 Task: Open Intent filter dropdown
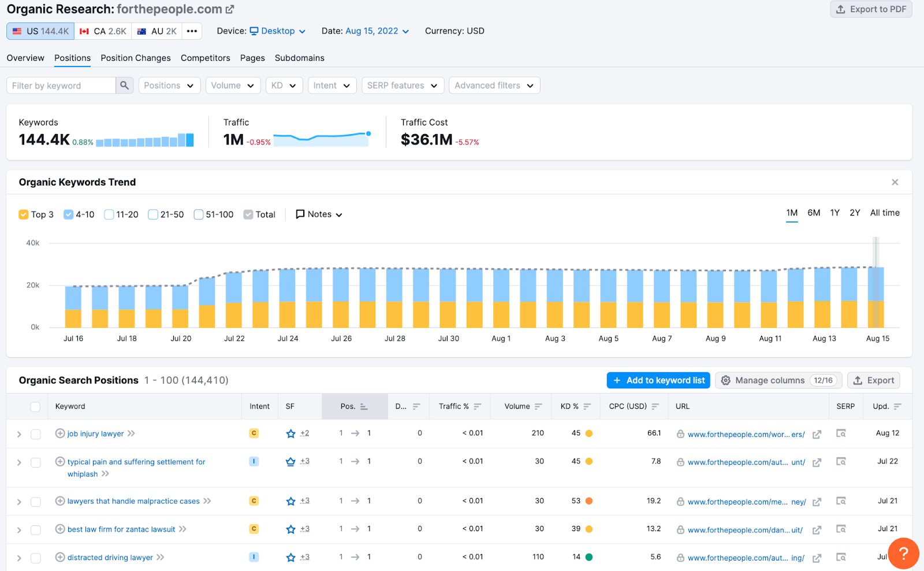tap(332, 86)
